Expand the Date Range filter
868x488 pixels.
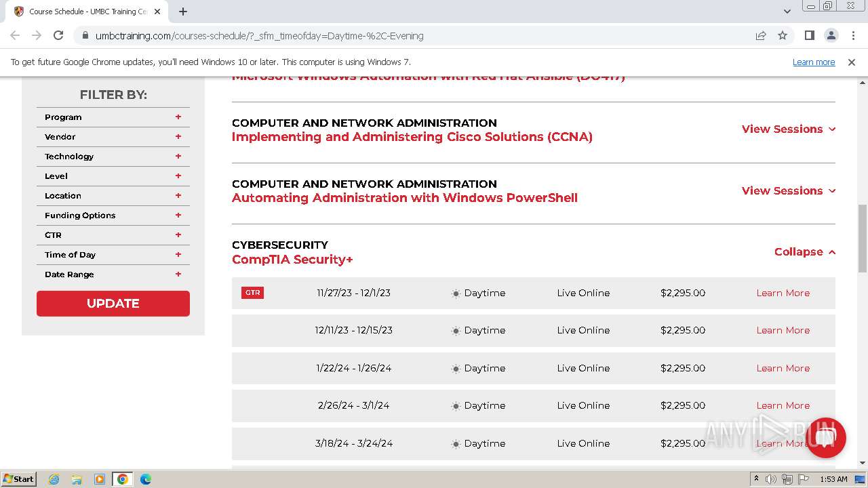[113, 274]
